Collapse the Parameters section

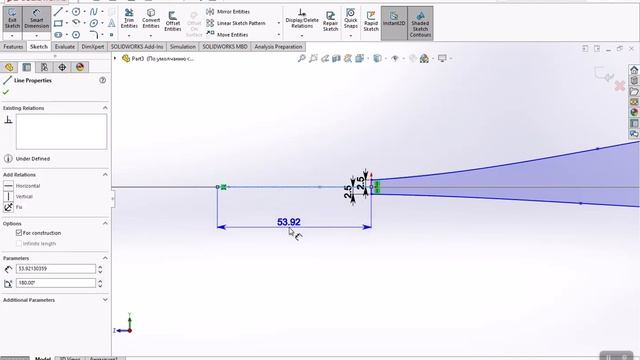tap(105, 258)
